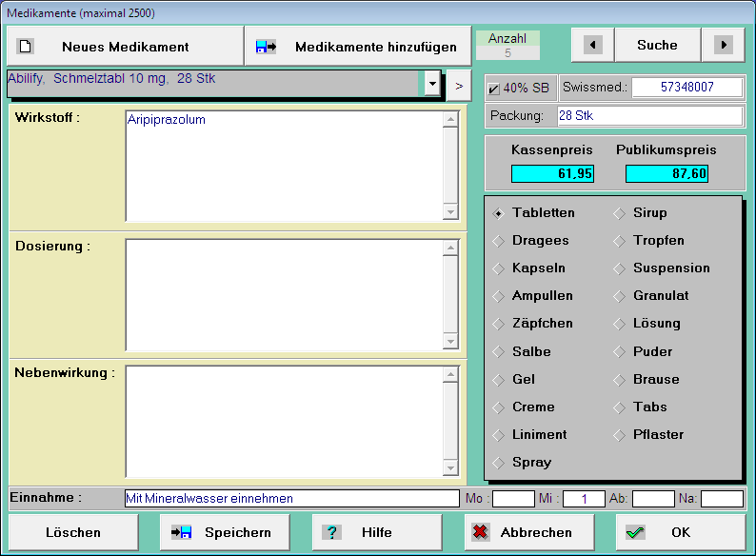
Task: Click the Speichern disk icon
Action: [182, 532]
